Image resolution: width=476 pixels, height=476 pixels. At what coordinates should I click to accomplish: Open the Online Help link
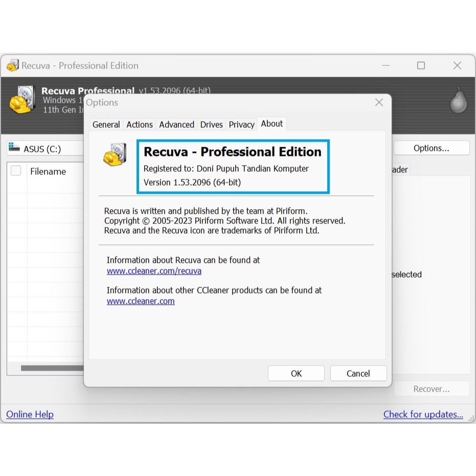[x=30, y=414]
